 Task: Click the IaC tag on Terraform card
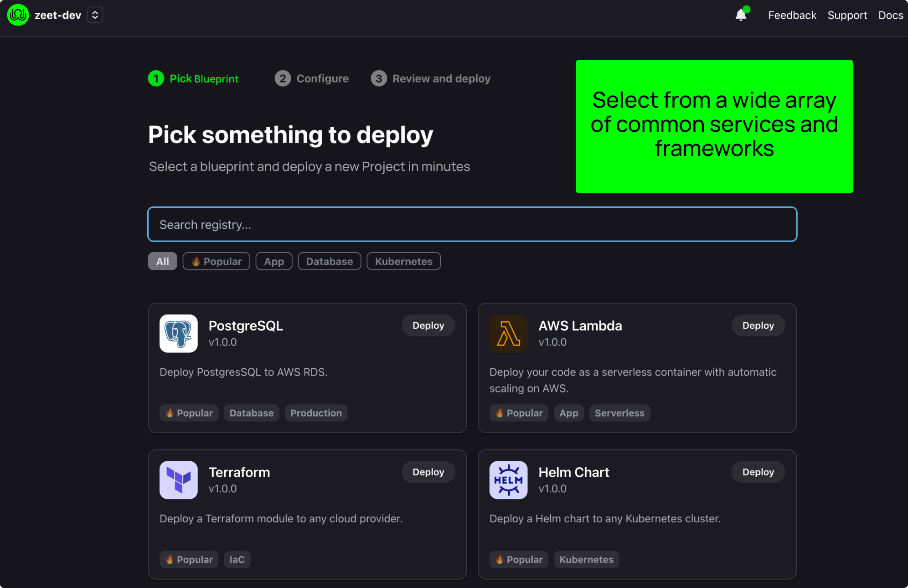click(237, 559)
